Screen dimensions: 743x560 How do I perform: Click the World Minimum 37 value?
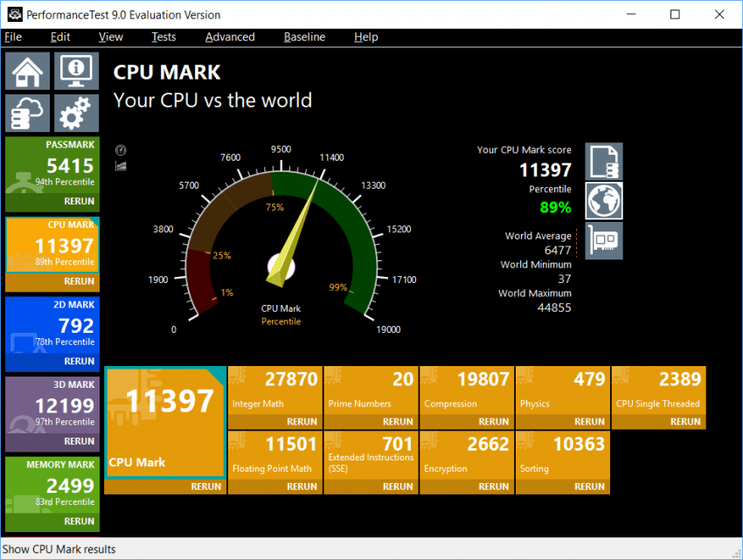565,279
